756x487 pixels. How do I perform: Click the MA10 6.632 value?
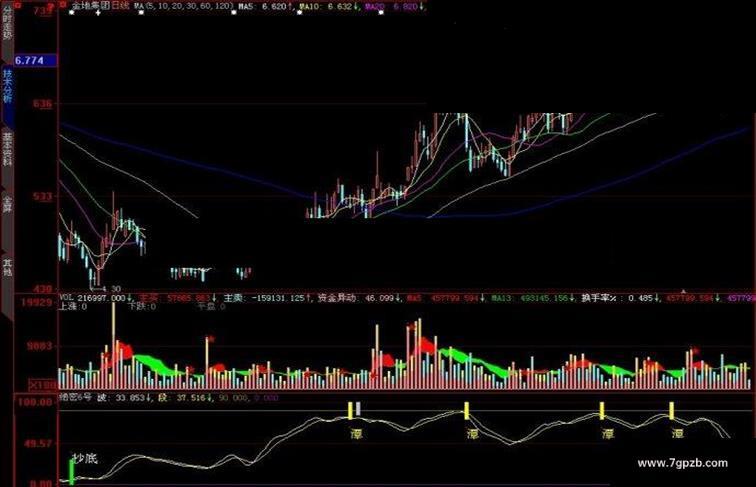click(x=329, y=6)
